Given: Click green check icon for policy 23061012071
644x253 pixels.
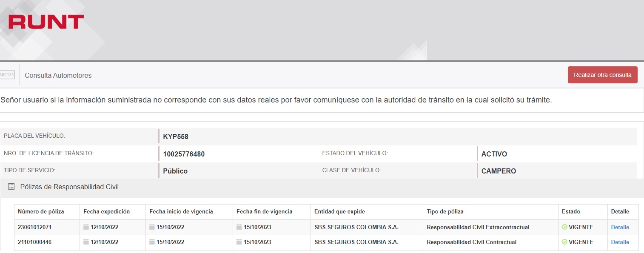Looking at the screenshot, I should click(564, 227).
